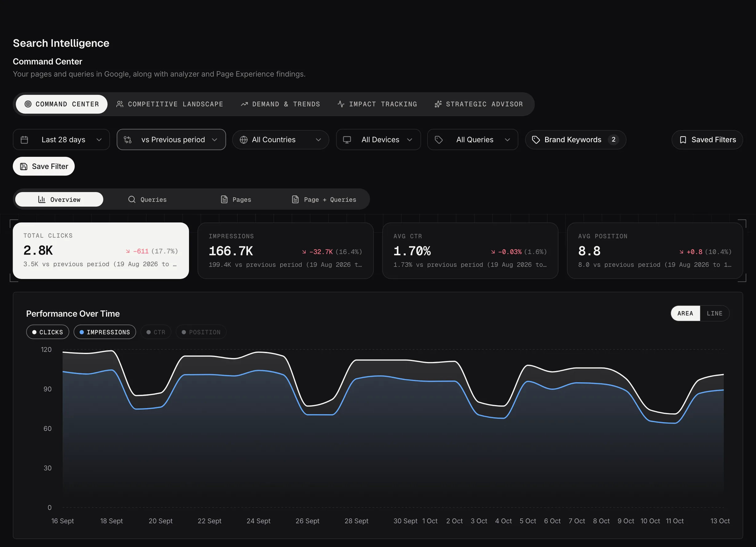
Task: Click the 13 Oct label on chart axis
Action: (x=720, y=521)
